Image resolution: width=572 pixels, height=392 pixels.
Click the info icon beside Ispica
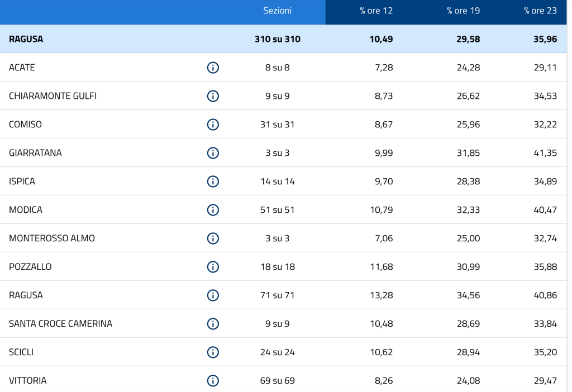tap(213, 181)
